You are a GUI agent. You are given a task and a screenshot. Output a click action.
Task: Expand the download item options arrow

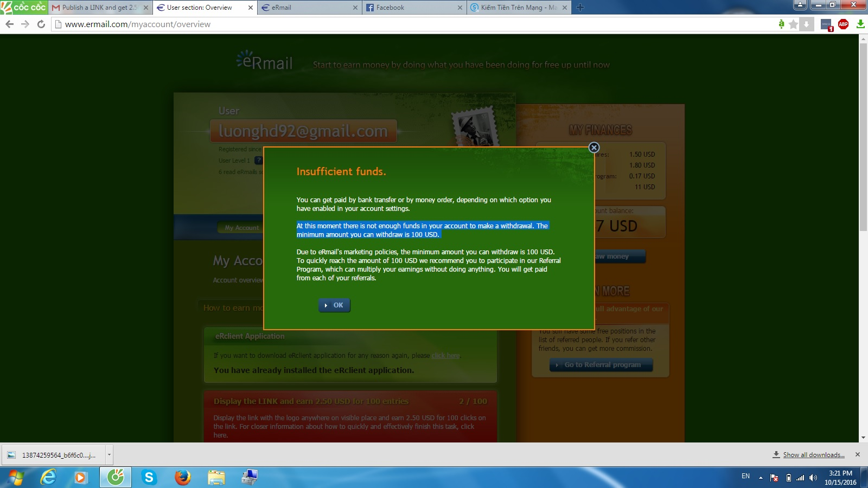[109, 455]
